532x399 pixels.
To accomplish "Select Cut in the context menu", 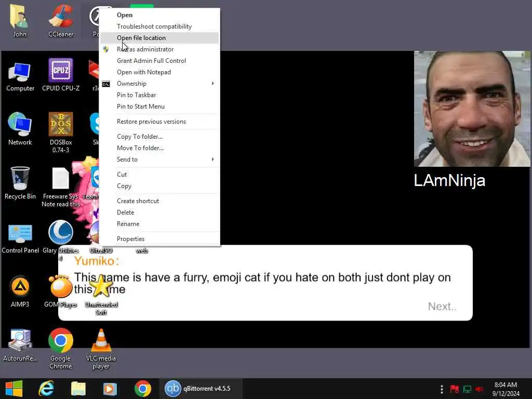I will (x=159, y=175).
